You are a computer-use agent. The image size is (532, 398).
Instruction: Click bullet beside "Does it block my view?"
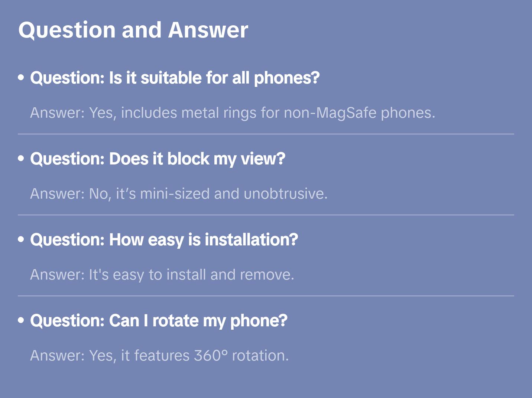21,159
